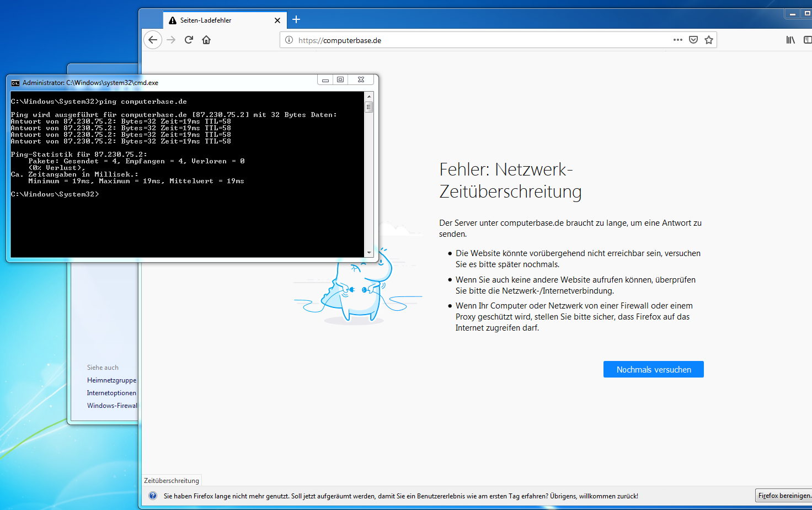This screenshot has height=510, width=812.
Task: Show site information icon in address bar
Action: tap(289, 40)
